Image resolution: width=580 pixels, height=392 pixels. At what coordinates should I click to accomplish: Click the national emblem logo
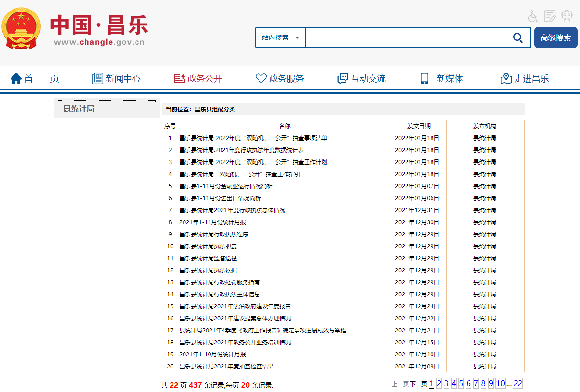coord(22,28)
